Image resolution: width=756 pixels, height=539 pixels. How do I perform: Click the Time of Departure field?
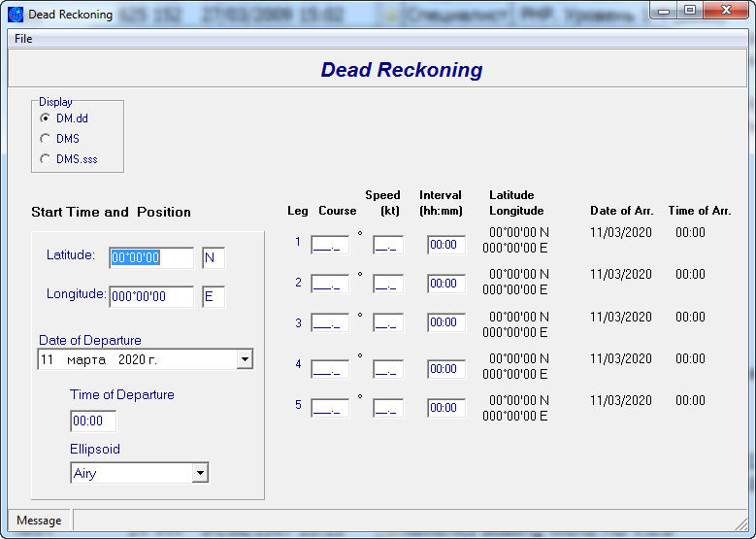[93, 421]
